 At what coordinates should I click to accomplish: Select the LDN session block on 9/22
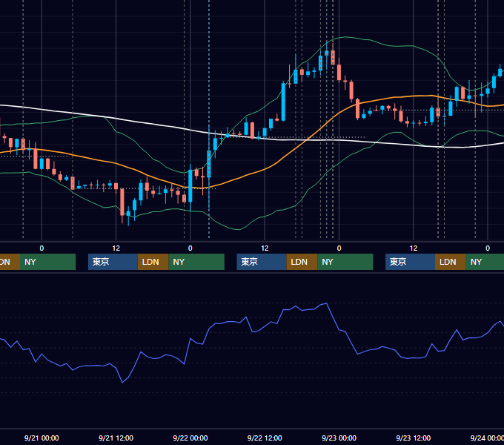pos(302,262)
